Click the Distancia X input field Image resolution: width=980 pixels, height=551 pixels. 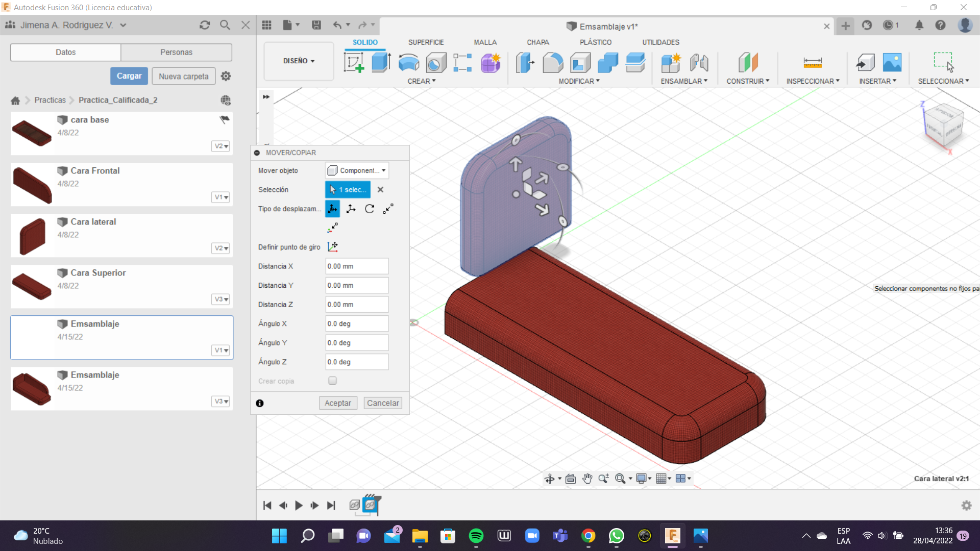click(357, 266)
